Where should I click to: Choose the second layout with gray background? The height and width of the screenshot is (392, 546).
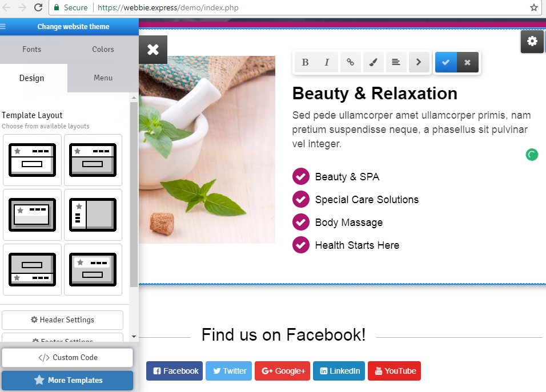click(x=93, y=160)
